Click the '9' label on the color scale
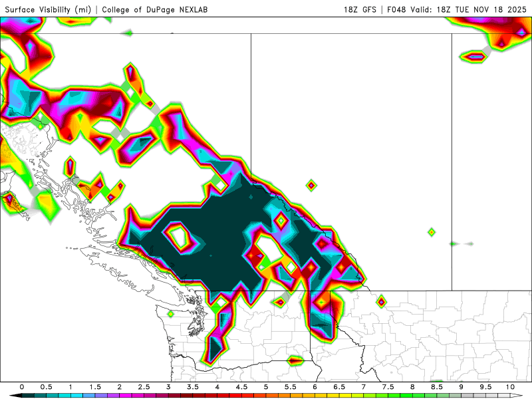This screenshot has height=399, width=532. coord(462,387)
